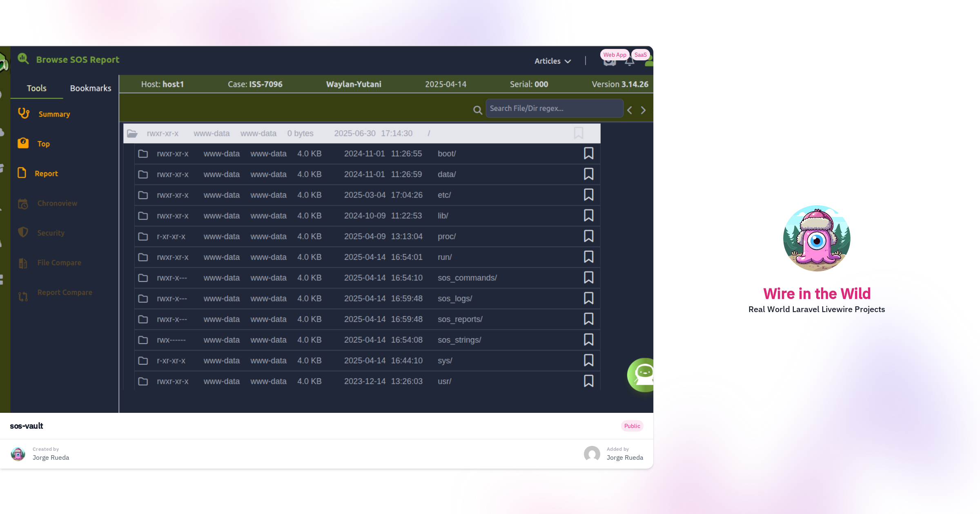Expand the Articles dropdown
980x514 pixels.
[552, 61]
